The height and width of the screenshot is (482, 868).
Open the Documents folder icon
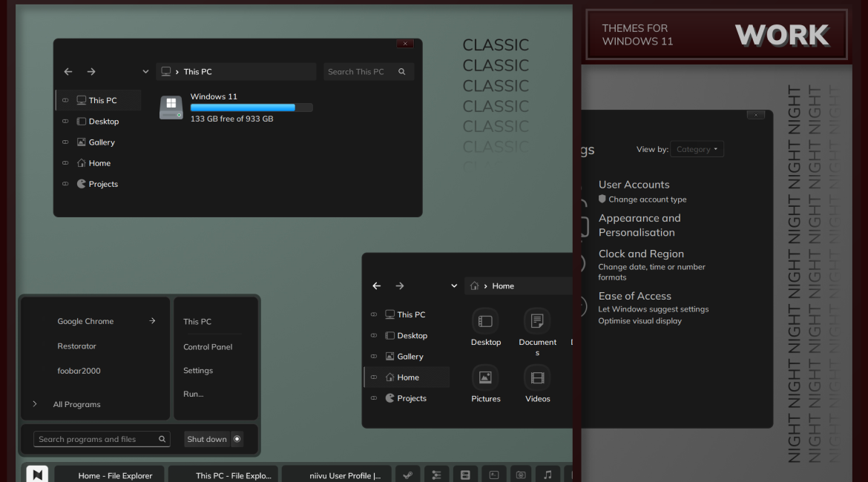[x=537, y=321]
